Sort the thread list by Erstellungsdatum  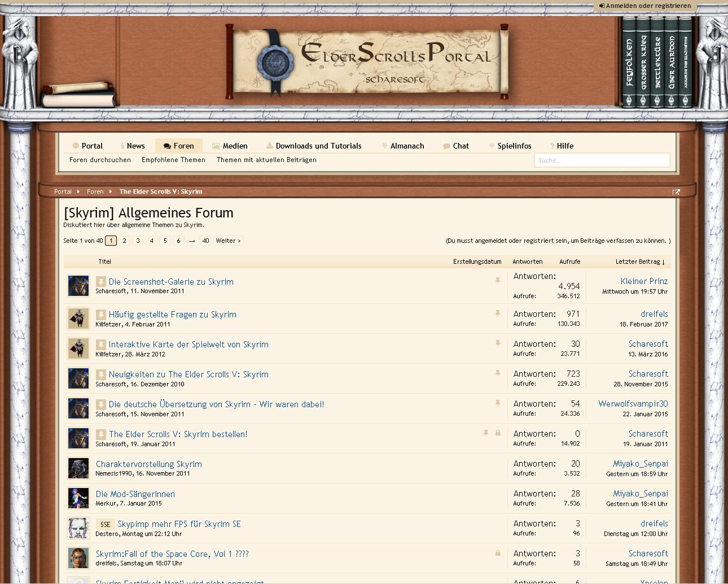click(477, 262)
